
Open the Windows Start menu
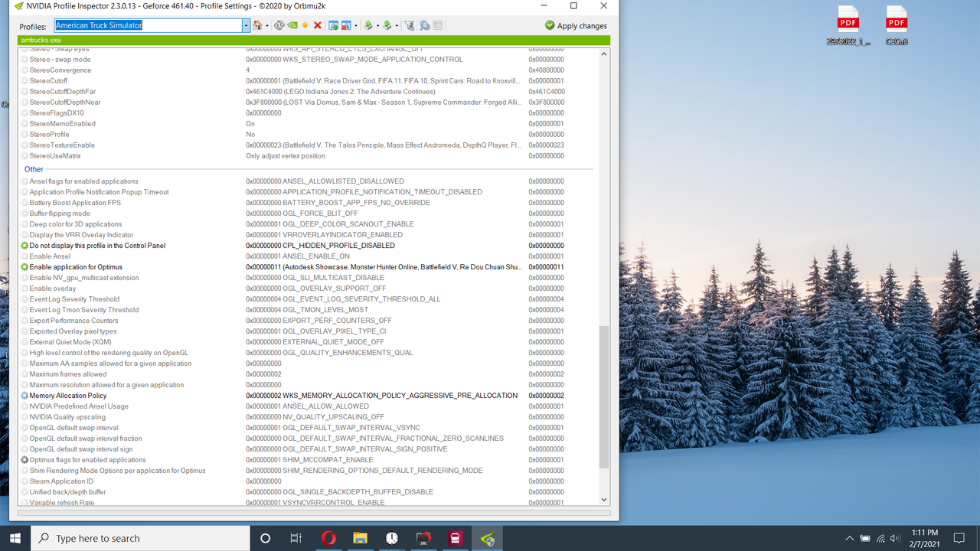[15, 538]
